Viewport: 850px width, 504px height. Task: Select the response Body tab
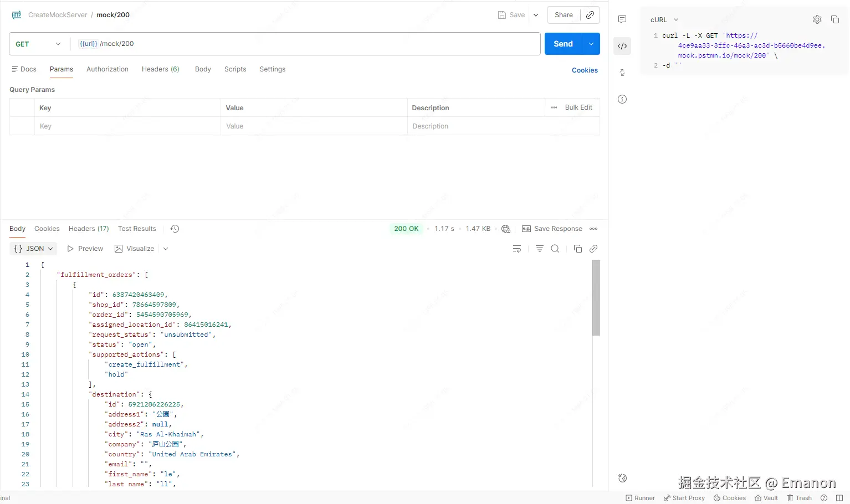pos(17,229)
